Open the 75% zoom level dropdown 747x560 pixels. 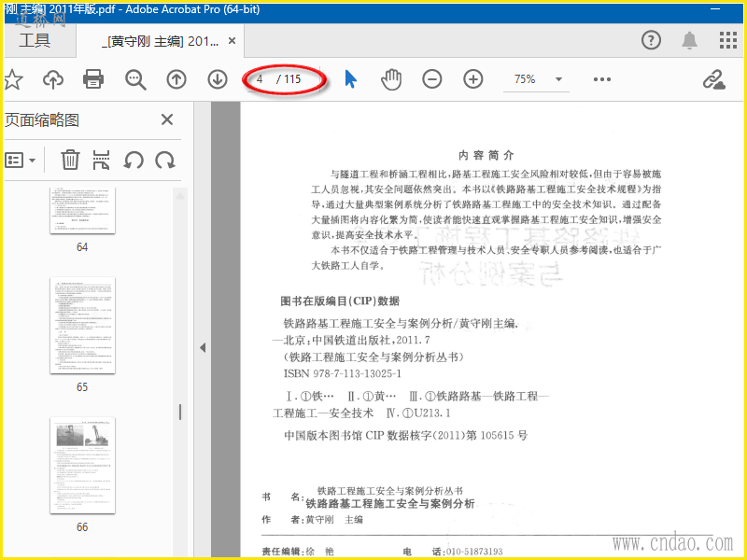tap(558, 79)
